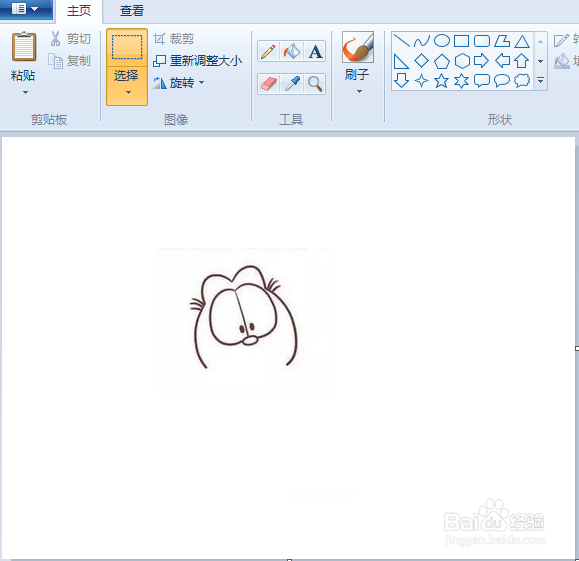Click the canvas right-edge resize handle

577,349
